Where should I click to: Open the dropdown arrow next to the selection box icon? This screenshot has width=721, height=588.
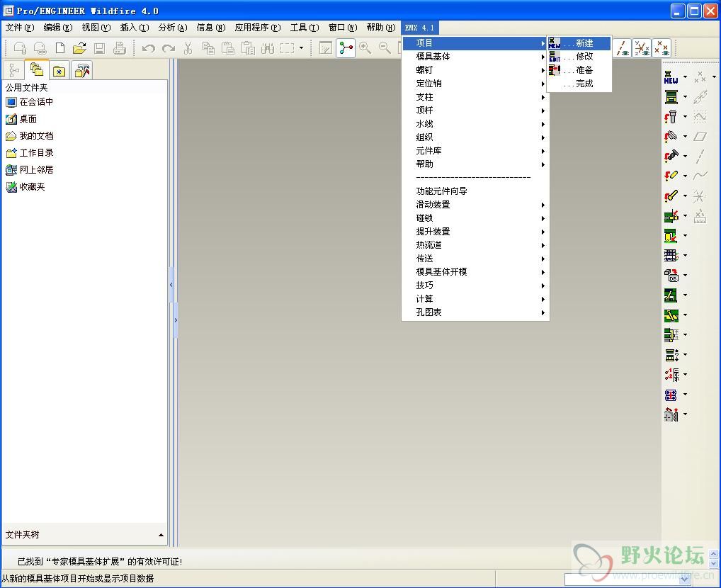click(x=301, y=48)
